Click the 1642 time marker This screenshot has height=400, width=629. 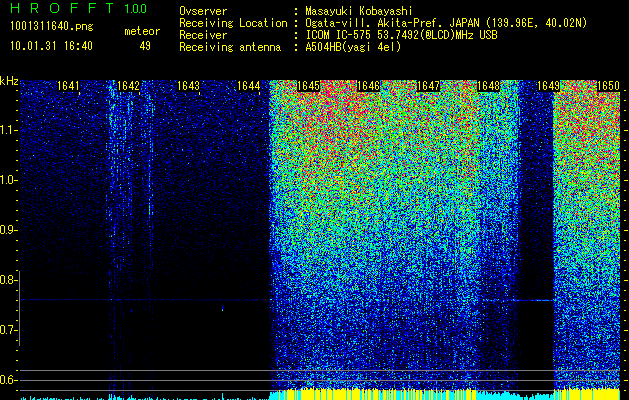point(128,86)
